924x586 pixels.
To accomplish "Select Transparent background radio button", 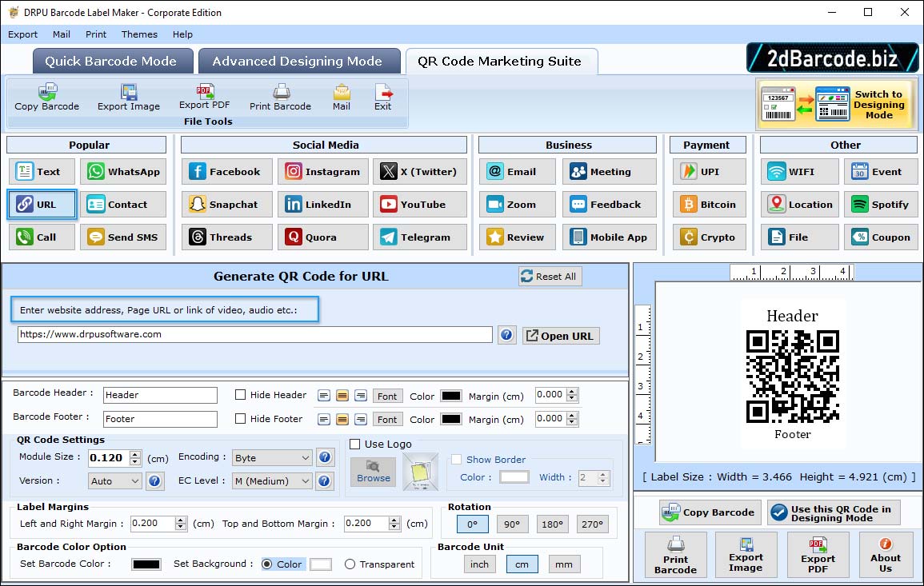I will pos(350,564).
